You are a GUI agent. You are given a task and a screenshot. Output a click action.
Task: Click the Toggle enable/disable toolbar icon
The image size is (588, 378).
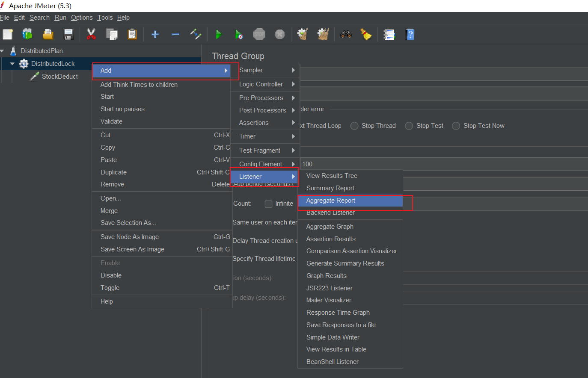[196, 34]
